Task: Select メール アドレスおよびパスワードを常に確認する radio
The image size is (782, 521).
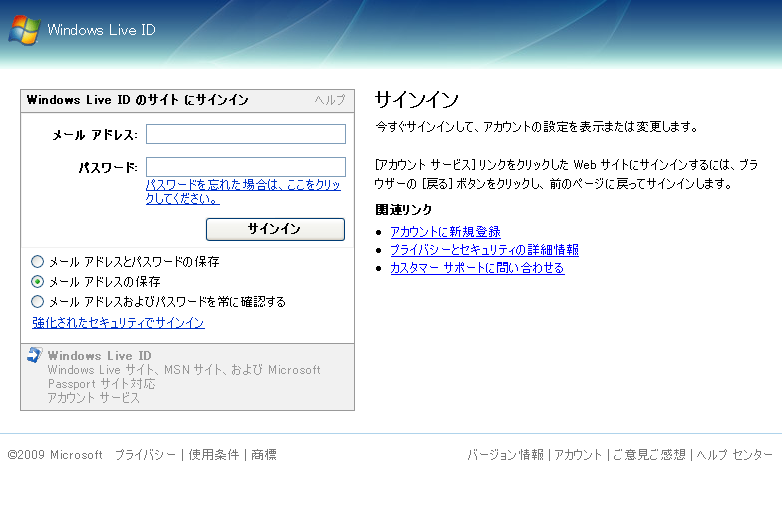Action: (x=37, y=302)
